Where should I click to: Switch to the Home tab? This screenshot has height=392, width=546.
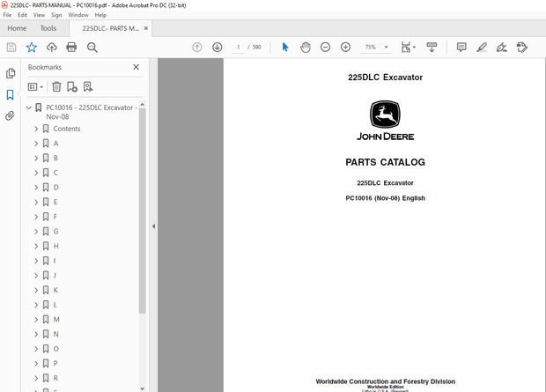17,28
